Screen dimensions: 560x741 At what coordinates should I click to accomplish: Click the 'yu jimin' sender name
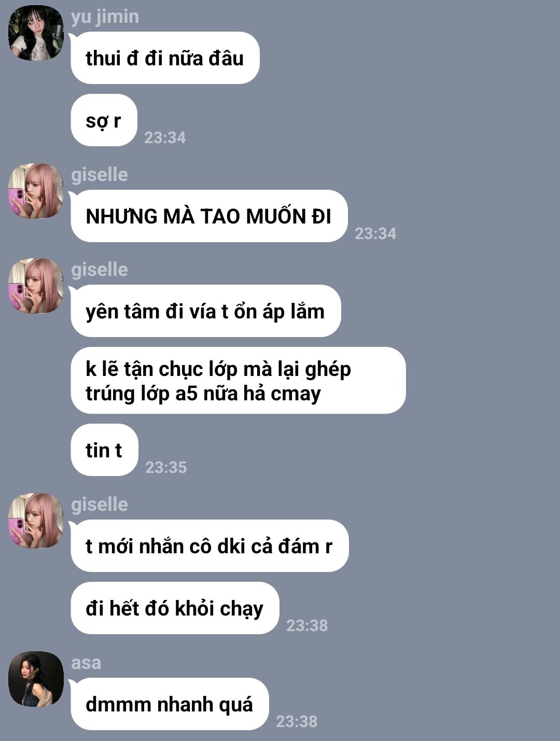click(x=105, y=17)
